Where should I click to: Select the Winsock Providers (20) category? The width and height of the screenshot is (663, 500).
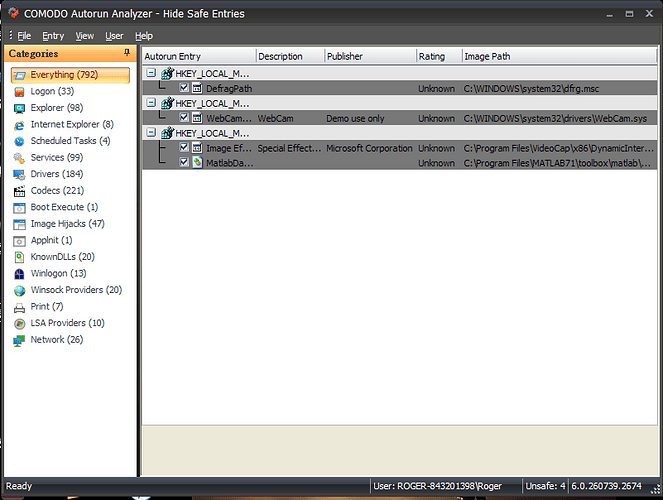click(76, 290)
